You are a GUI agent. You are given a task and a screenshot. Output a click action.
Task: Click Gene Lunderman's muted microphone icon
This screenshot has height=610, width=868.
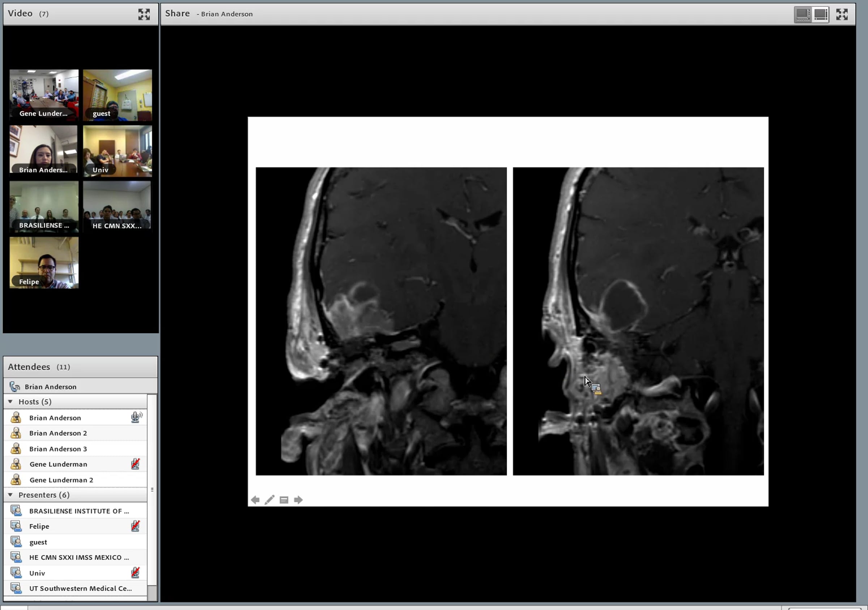tap(135, 464)
